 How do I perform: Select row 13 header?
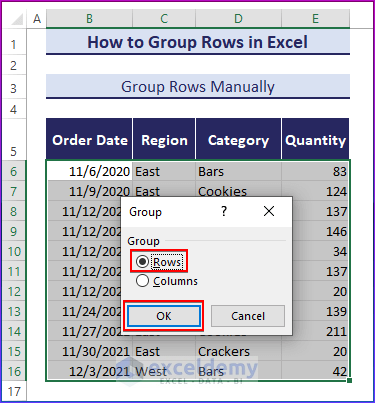point(14,311)
